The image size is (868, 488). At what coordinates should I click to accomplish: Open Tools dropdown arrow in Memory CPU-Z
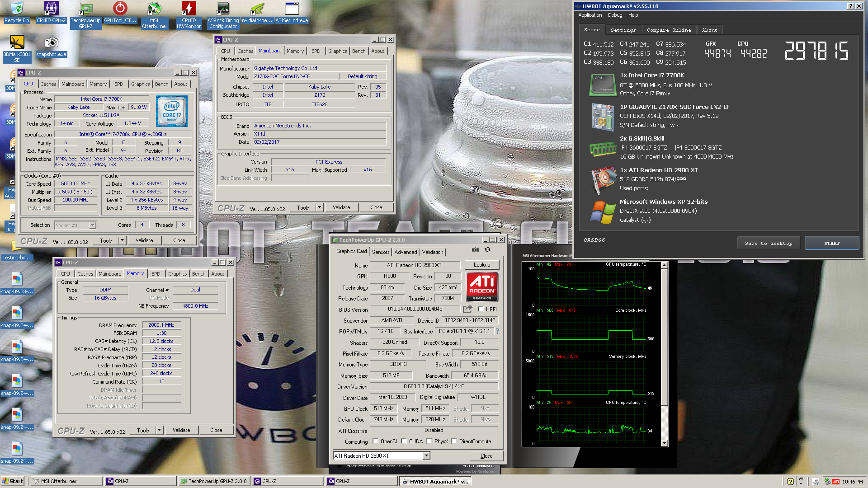(159, 430)
